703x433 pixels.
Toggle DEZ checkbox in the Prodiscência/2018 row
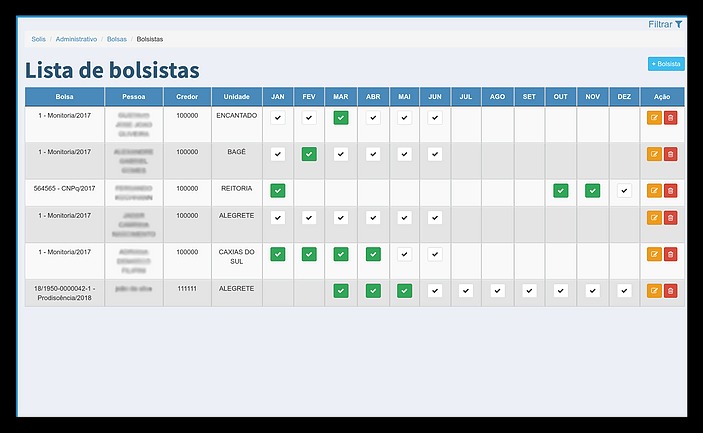click(x=624, y=291)
